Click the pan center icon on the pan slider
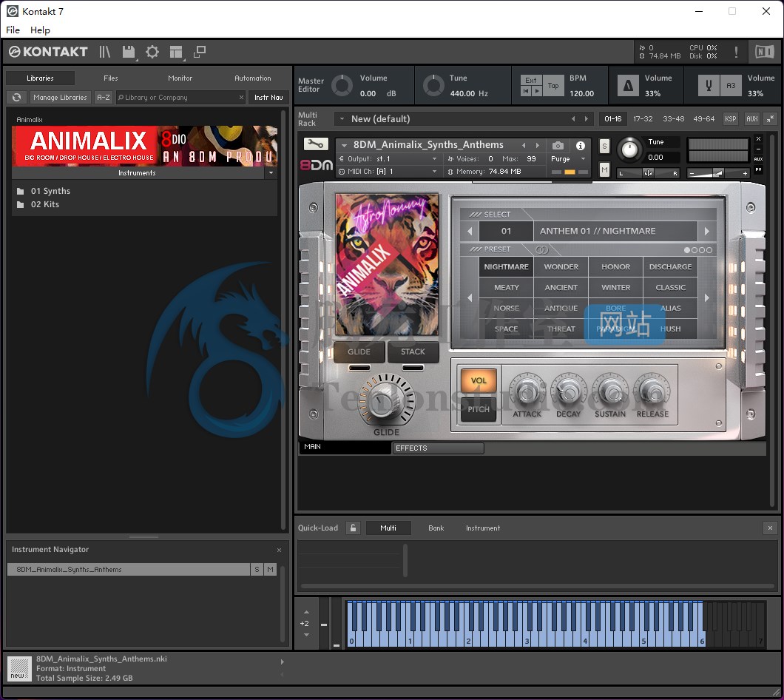 pos(648,173)
